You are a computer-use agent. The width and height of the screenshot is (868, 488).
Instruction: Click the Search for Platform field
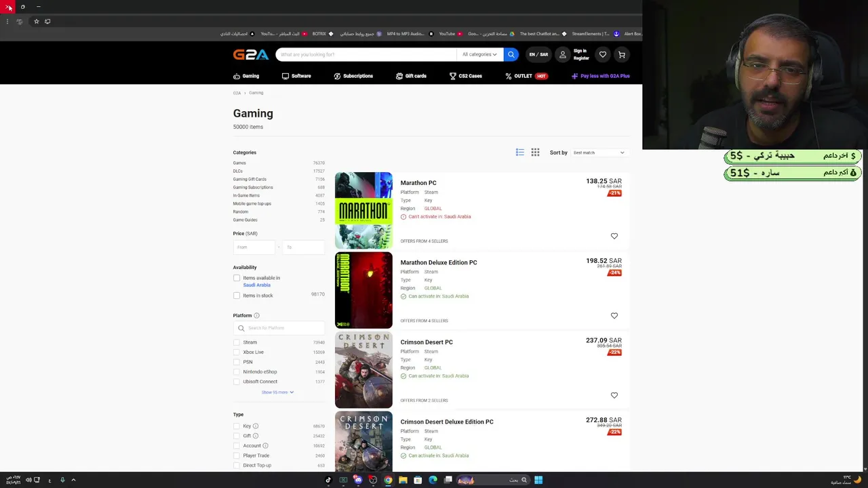pos(279,328)
